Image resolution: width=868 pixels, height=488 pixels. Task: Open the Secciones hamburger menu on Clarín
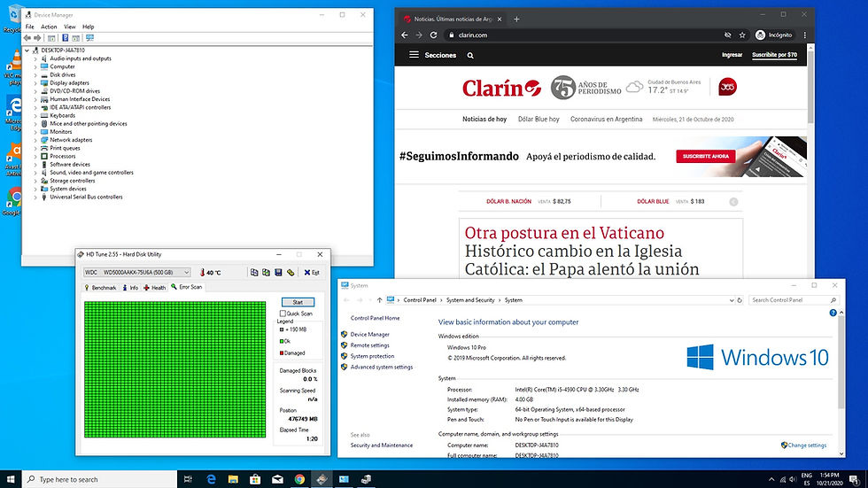click(414, 55)
